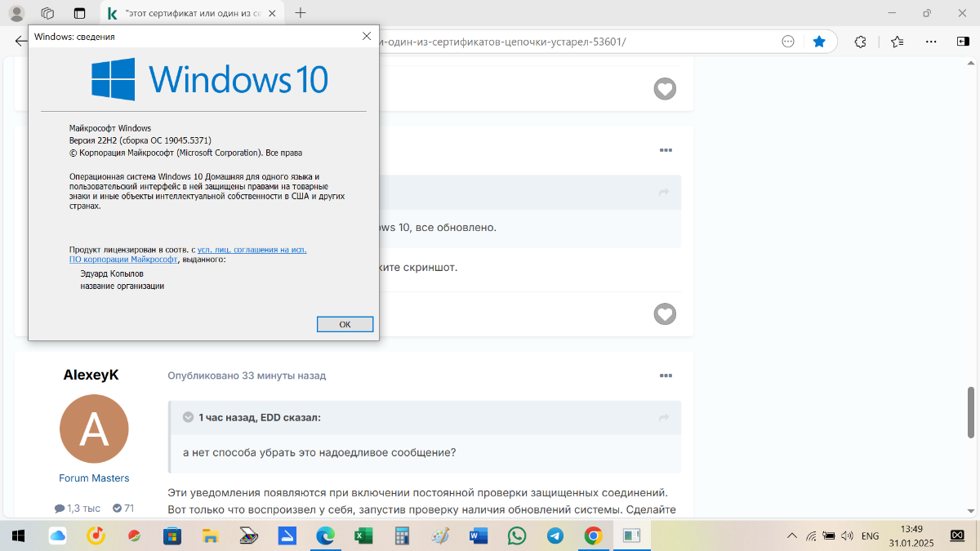This screenshot has height=551, width=980.
Task: Open the Edge favorites list icon
Action: pos(898,42)
